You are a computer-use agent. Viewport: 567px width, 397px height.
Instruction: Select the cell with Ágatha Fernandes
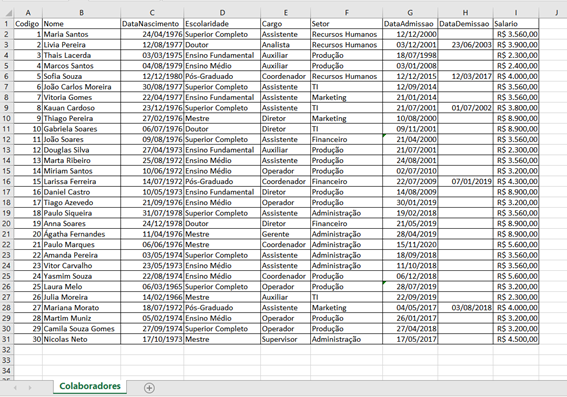[x=81, y=234]
